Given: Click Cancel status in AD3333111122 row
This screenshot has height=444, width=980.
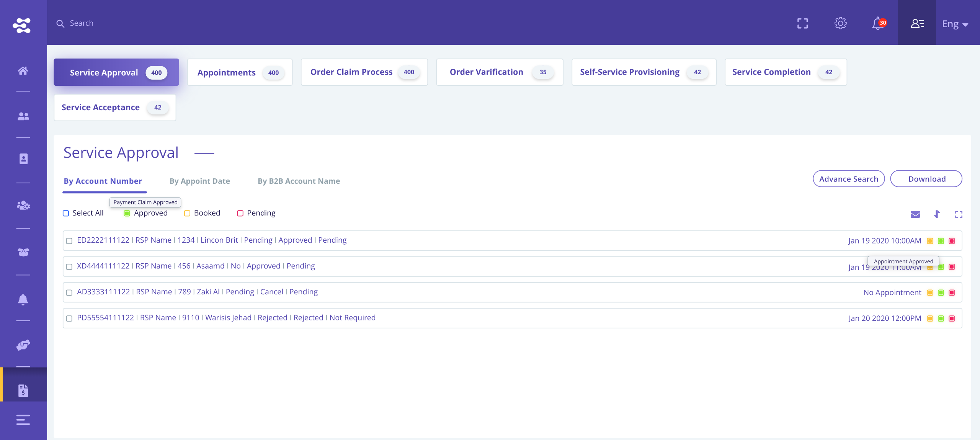Looking at the screenshot, I should (272, 292).
